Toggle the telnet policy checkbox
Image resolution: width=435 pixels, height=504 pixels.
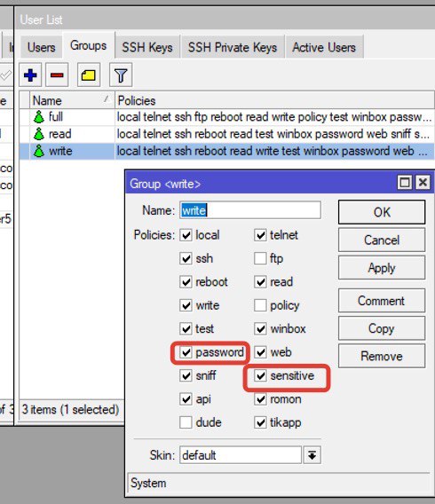[x=260, y=235]
